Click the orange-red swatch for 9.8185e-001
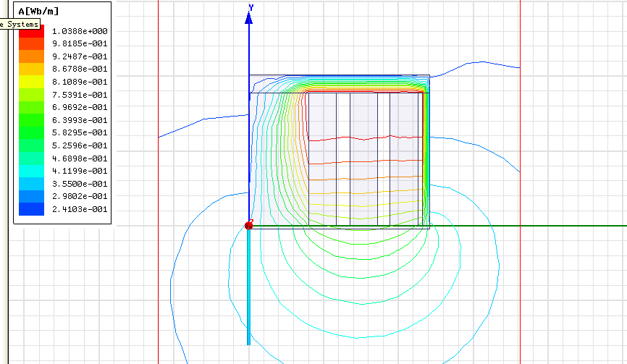Screen dimensions: 627x364 click(x=32, y=43)
